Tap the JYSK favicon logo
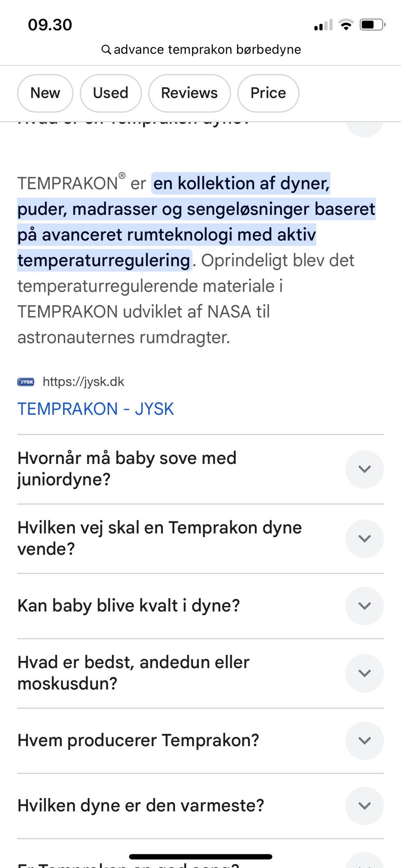This screenshot has width=401, height=868. click(x=25, y=382)
